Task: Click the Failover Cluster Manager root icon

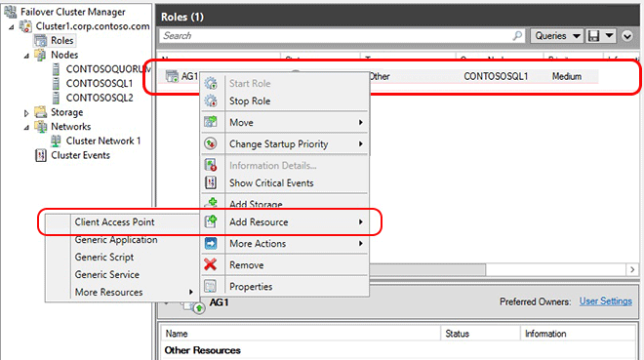Action: pyautogui.click(x=11, y=12)
